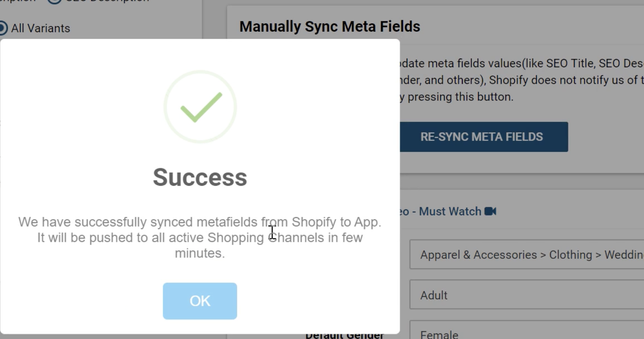Click the 'successfully synced metafields' message line
This screenshot has width=644, height=339.
200,222
